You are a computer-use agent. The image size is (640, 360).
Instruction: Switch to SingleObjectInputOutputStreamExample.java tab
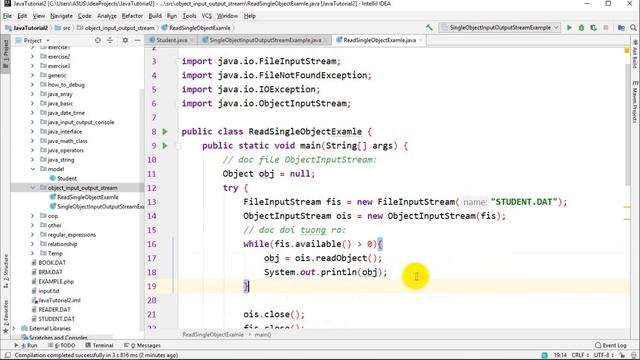pos(265,40)
